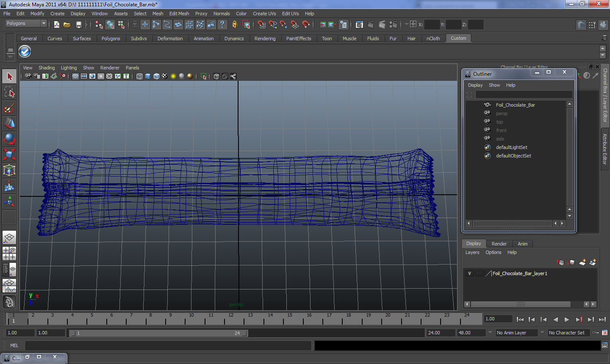Click the checkmark shelf button in Custom shelf

[25, 52]
